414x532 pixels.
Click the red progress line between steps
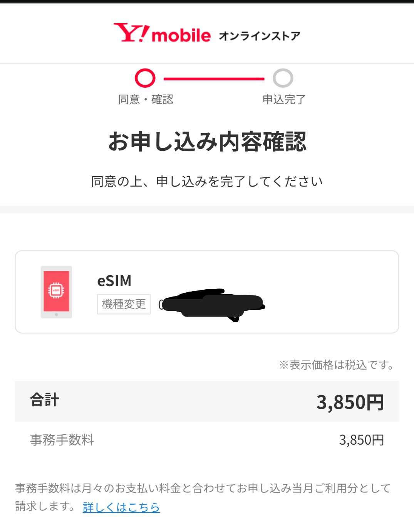(214, 79)
